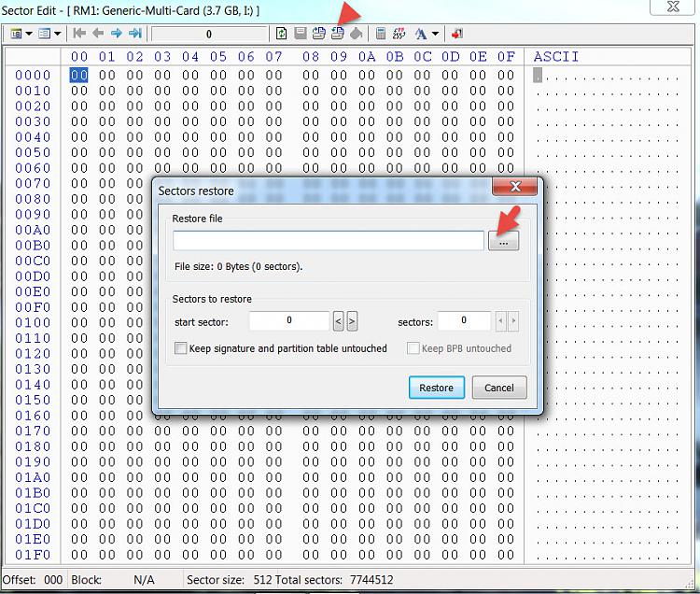Click the sector number field in toolbar
This screenshot has height=594, width=700.
[209, 35]
